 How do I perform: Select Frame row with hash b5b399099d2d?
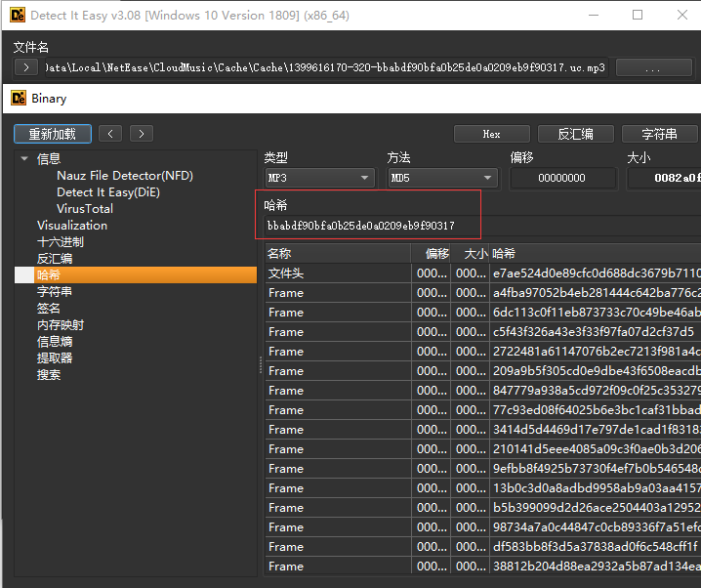483,508
